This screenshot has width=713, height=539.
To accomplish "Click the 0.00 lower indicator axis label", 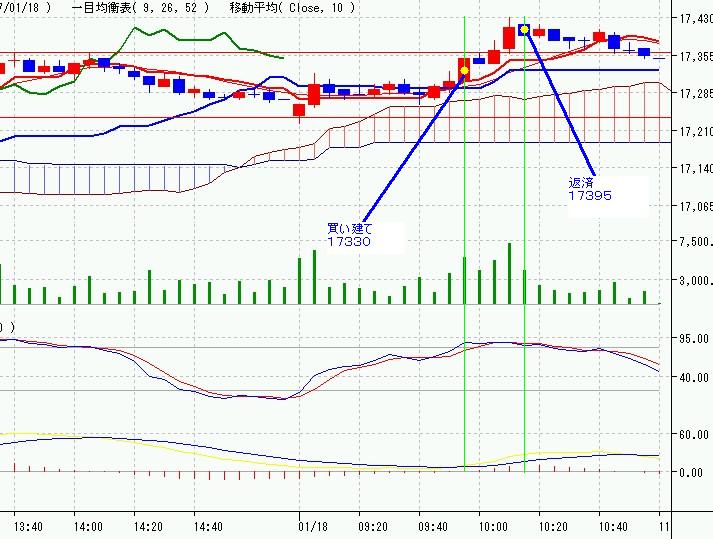I will tap(690, 473).
